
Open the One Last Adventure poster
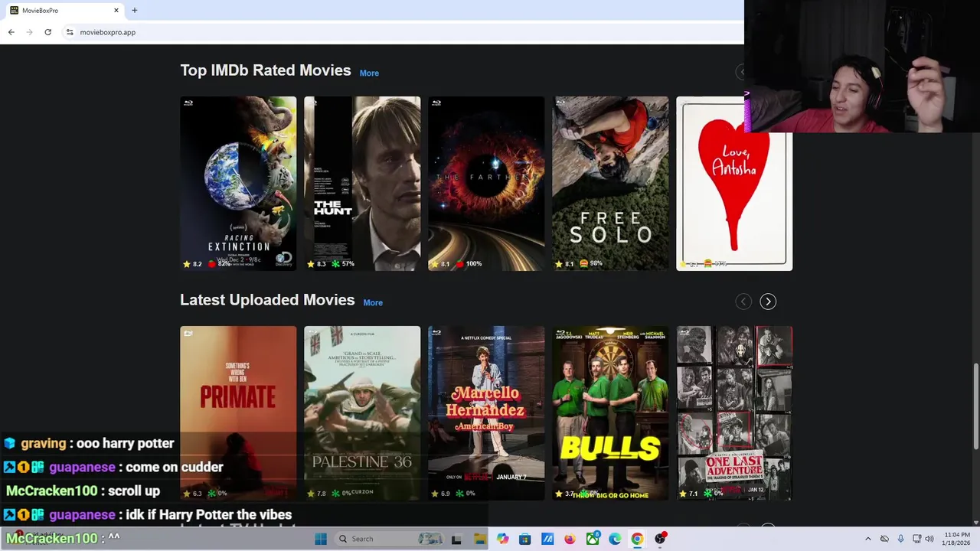coord(734,413)
